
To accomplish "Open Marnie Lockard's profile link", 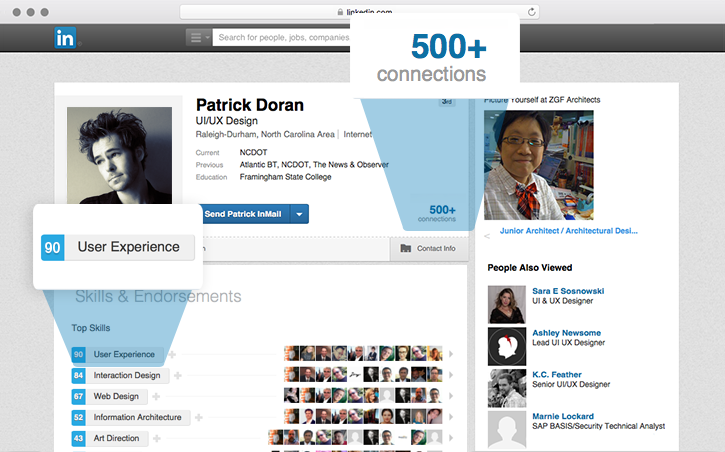I will 563,416.
